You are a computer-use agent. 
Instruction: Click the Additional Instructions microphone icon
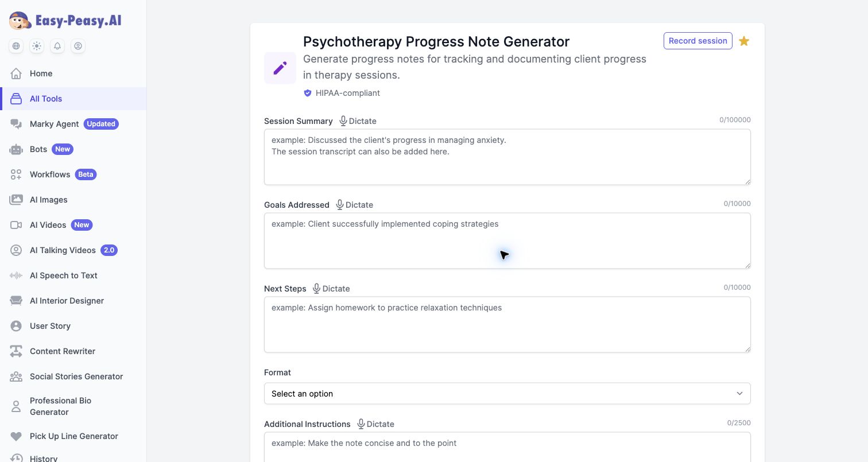(x=361, y=424)
